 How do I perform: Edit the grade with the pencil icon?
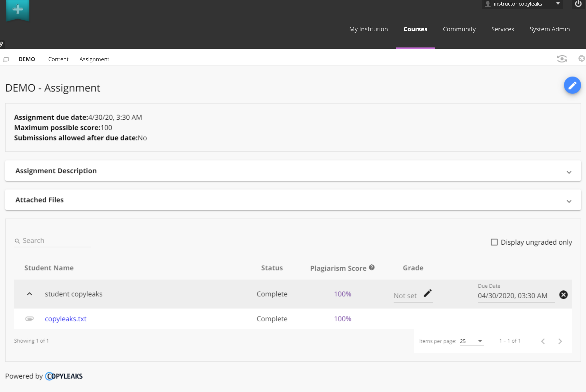[x=428, y=293]
